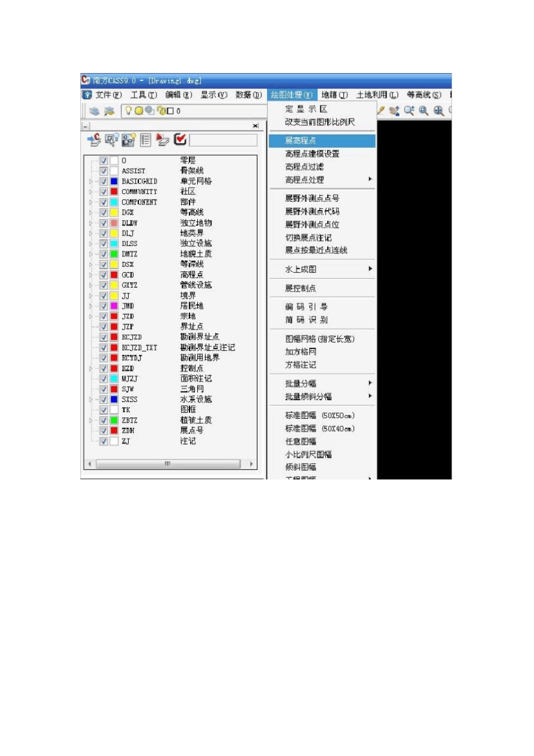Image resolution: width=534 pixels, height=756 pixels.
Task: Click the document icon left of 文件 menu
Action: (x=87, y=95)
